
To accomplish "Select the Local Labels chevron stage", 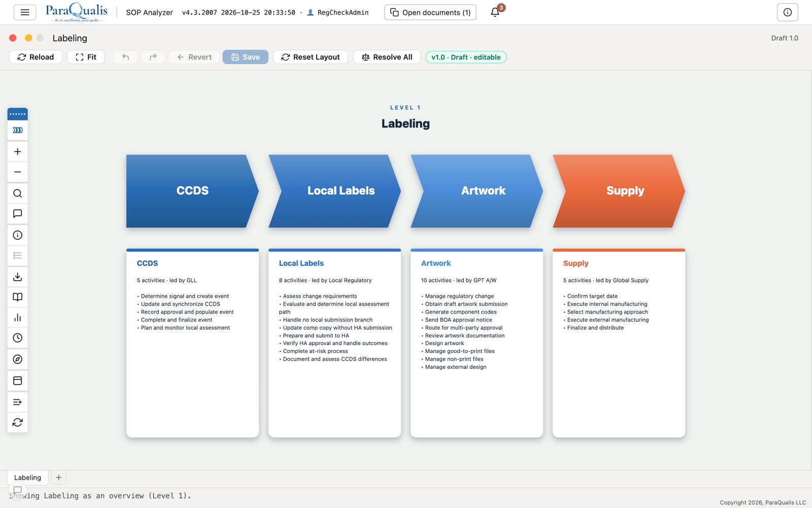I will tap(335, 191).
